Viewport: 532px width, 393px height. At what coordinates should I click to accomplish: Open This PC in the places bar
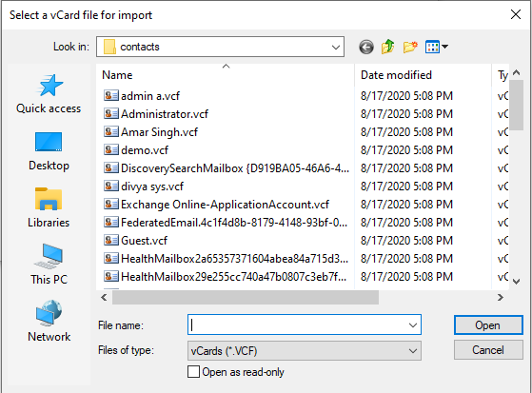click(x=49, y=265)
